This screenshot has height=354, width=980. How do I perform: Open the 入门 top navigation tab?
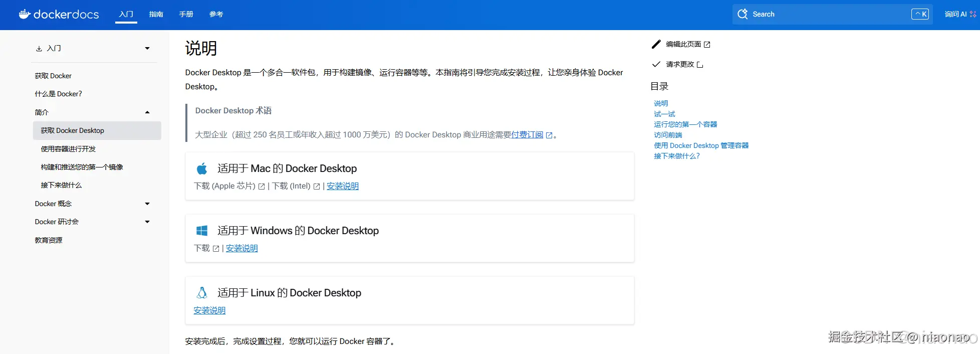click(126, 14)
